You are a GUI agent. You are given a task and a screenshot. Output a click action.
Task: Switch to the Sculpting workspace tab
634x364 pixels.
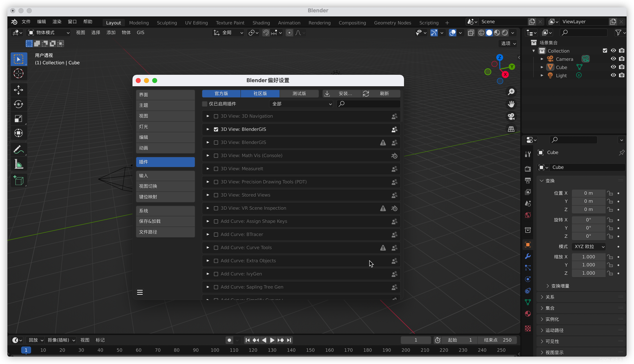click(x=167, y=23)
